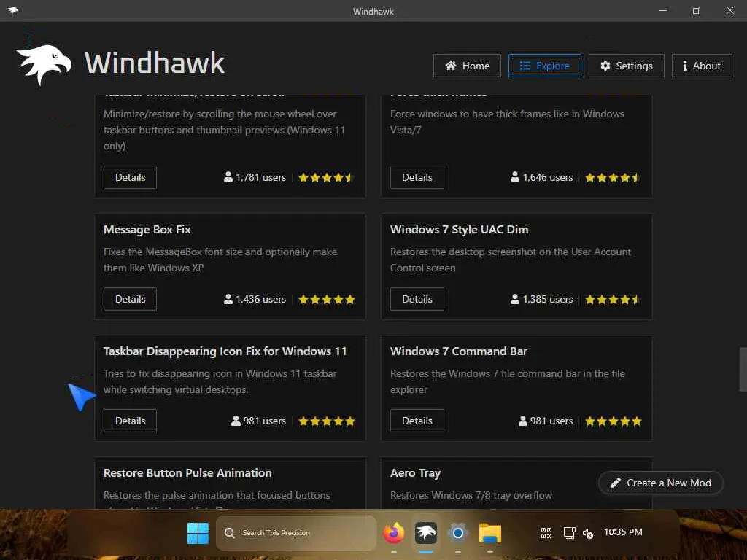Open Firefox from the taskbar

pyautogui.click(x=393, y=533)
